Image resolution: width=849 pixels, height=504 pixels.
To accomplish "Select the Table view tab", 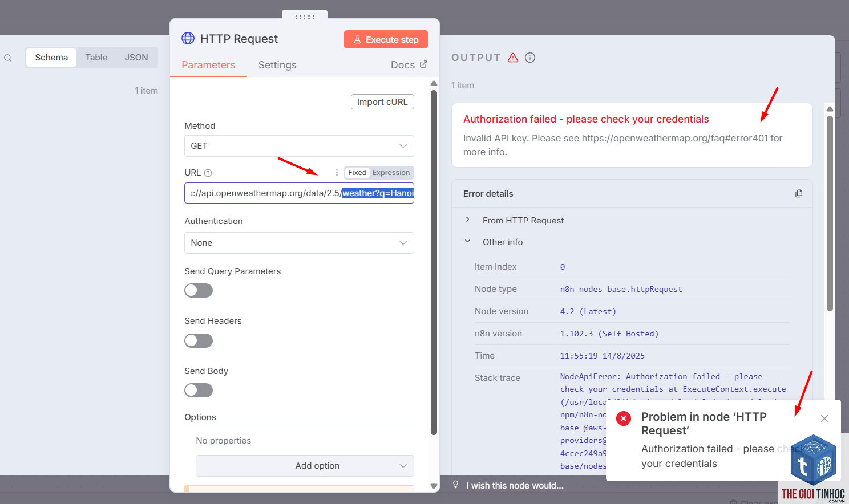I will click(96, 58).
